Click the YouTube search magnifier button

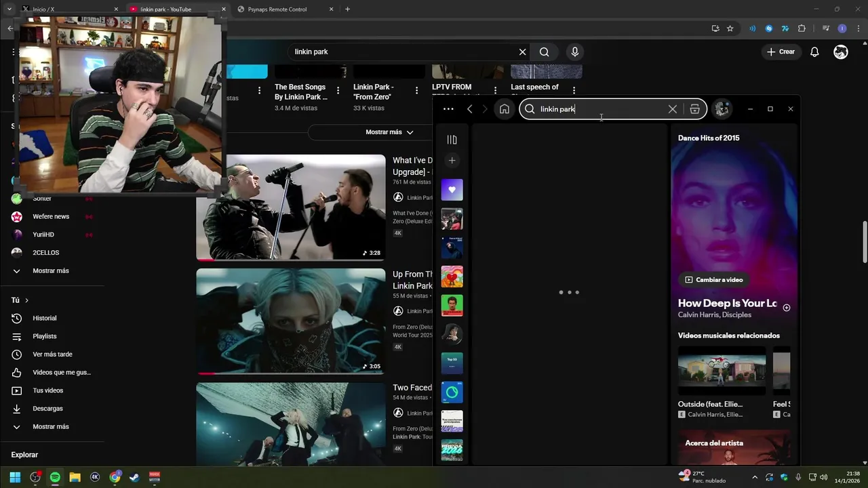[x=545, y=52]
